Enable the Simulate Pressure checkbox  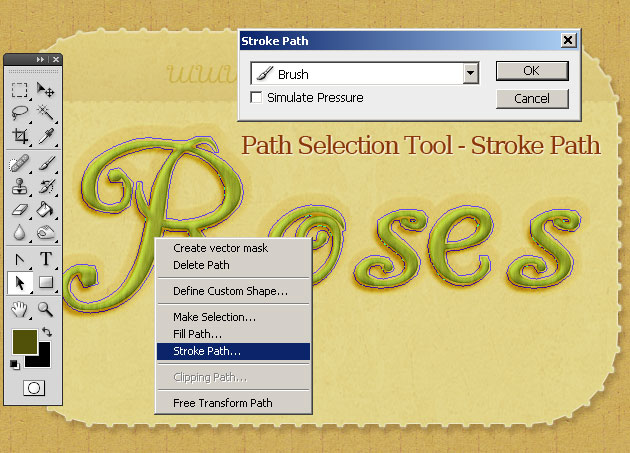256,98
